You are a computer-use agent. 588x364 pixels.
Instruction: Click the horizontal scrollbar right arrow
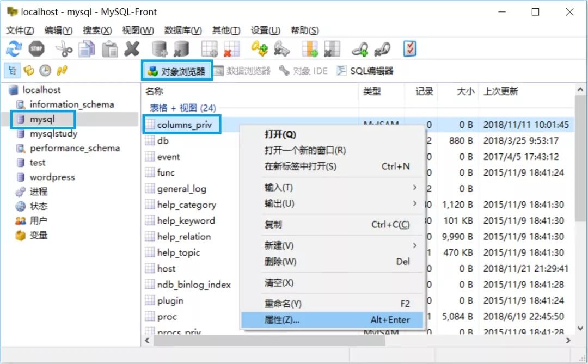tap(568, 341)
